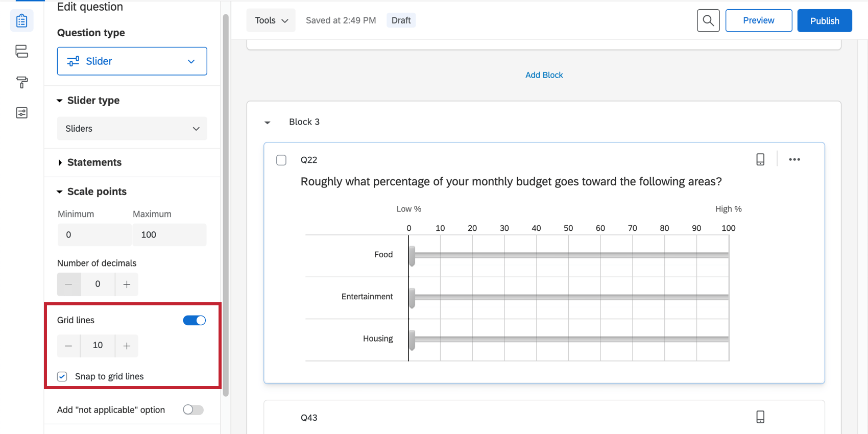868x434 pixels.
Task: Open the Question type Slider dropdown
Action: tap(132, 61)
